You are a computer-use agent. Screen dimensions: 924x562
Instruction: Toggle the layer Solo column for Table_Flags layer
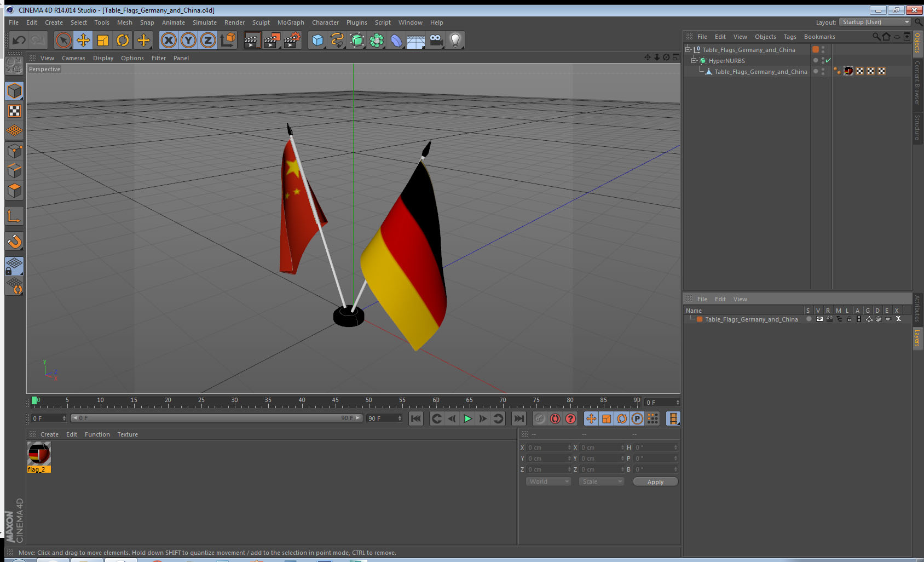pos(809,319)
